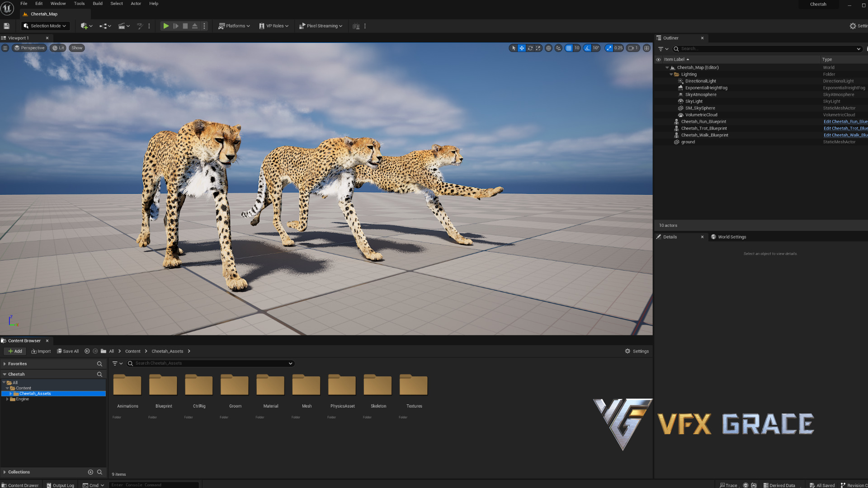The image size is (868, 488).
Task: Choose the Rotate gizmo tool
Action: coord(530,48)
